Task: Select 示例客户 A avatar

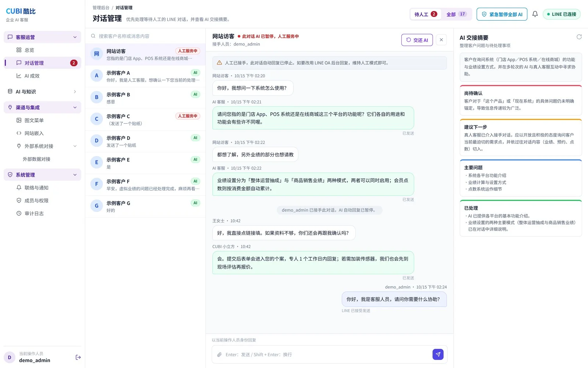Action: coord(97,76)
